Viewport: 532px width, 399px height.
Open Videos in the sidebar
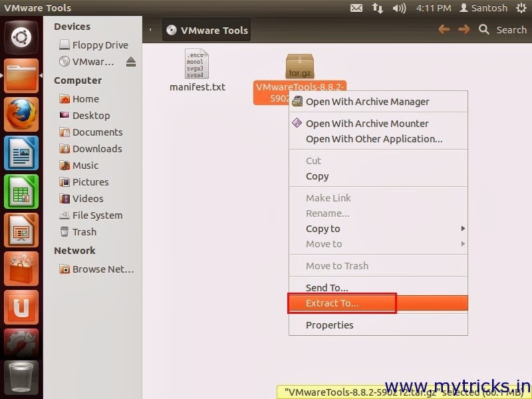(81, 198)
